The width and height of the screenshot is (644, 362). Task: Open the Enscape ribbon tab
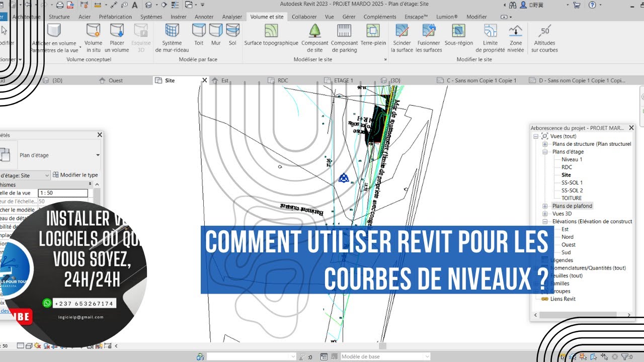tap(416, 17)
